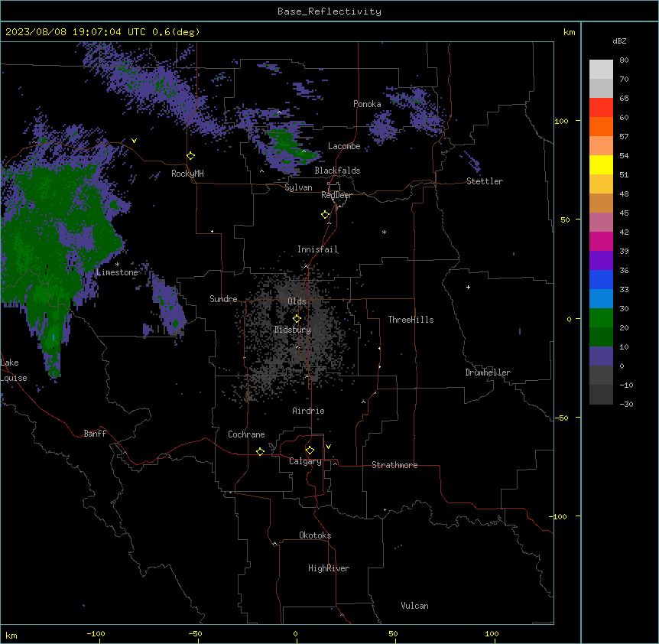Select the bright green 20-30 dBZ swatch
Viewport: 659px width, 644px height.
tap(601, 318)
